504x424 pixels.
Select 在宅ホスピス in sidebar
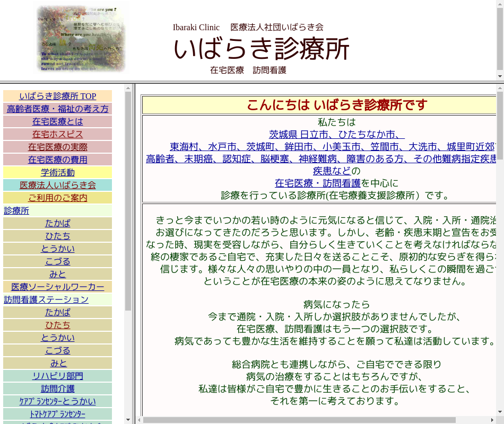coord(57,134)
